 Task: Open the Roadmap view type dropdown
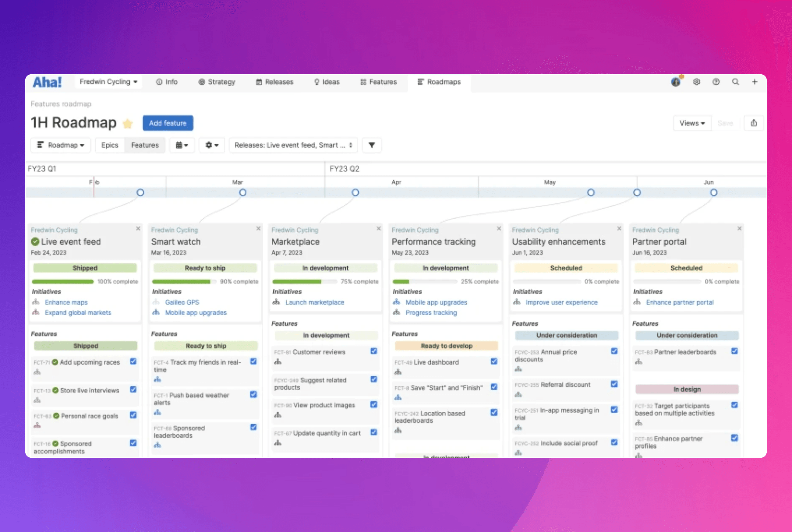coord(60,145)
